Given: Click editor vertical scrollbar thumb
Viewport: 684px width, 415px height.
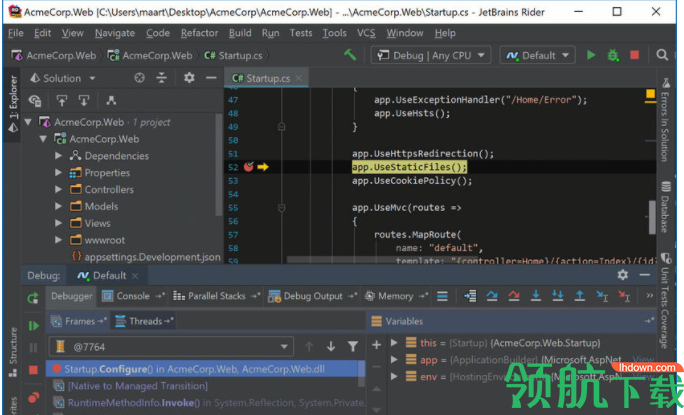Looking at the screenshot, I should click(x=652, y=217).
